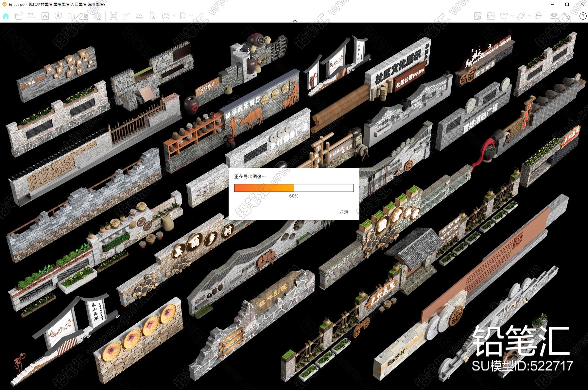Maximize the Enscape window
Viewport: 588px width, 390px height.
(x=567, y=4)
